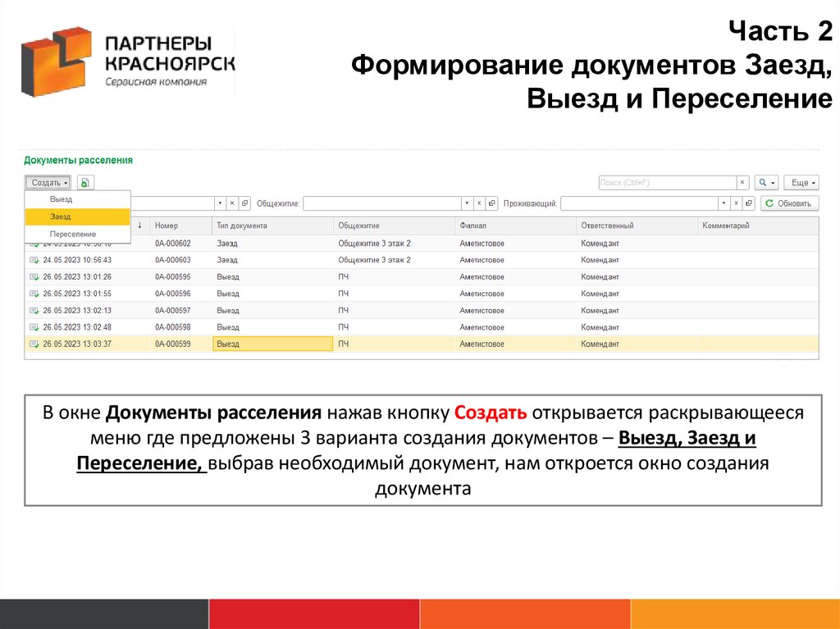Click the Документы расселения window title
Viewport: 840px width, 629px height.
(x=78, y=160)
